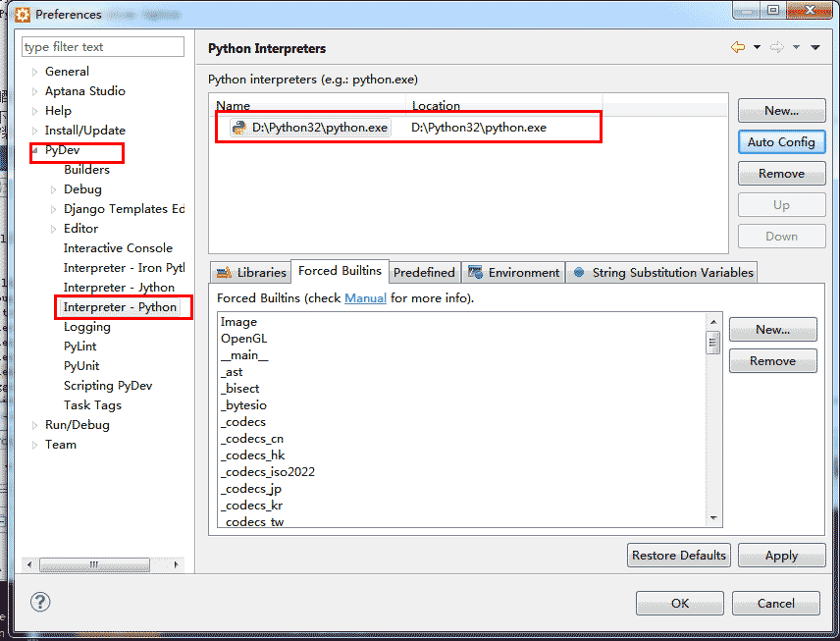
Task: Select OpenGL in Forced Builtins list
Action: tap(243, 339)
